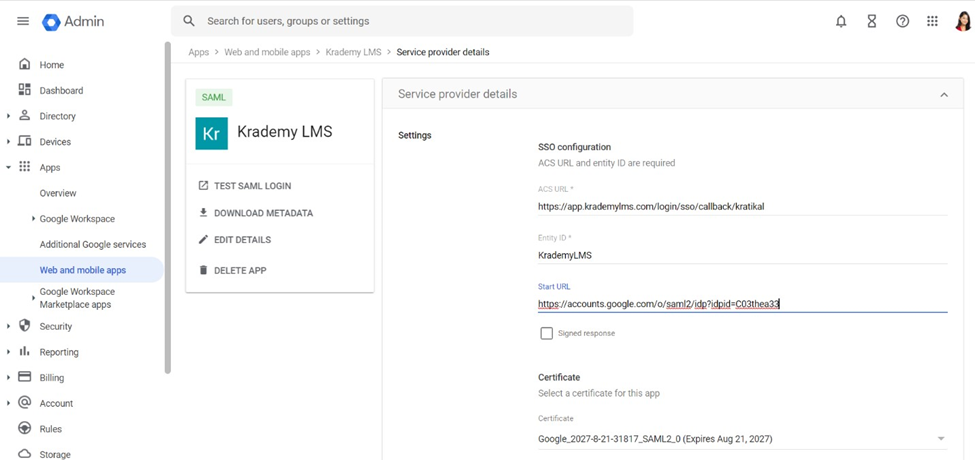Click the sidebar vertical scrollbar
975x460 pixels.
[x=167, y=208]
